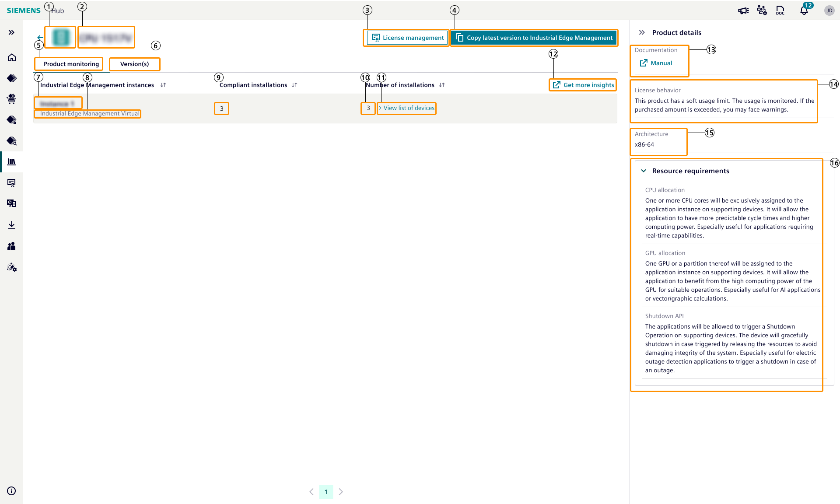Click the blurred product thumbnail image
The height and width of the screenshot is (504, 840).
(x=61, y=37)
